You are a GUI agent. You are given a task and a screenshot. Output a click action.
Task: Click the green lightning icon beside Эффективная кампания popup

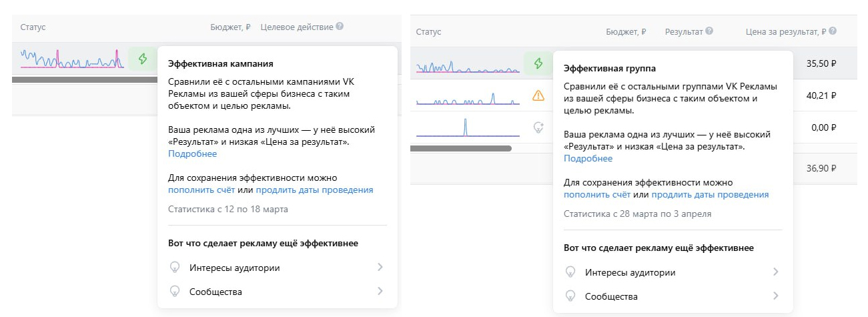[142, 59]
